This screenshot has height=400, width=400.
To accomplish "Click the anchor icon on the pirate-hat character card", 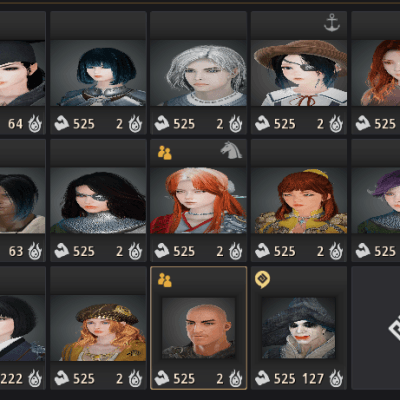I will click(332, 23).
